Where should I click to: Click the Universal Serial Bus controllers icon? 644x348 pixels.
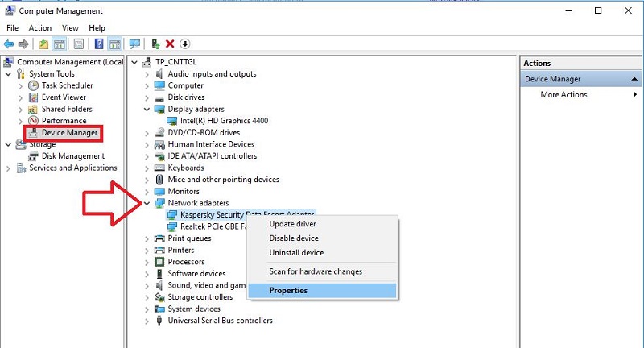pos(159,321)
